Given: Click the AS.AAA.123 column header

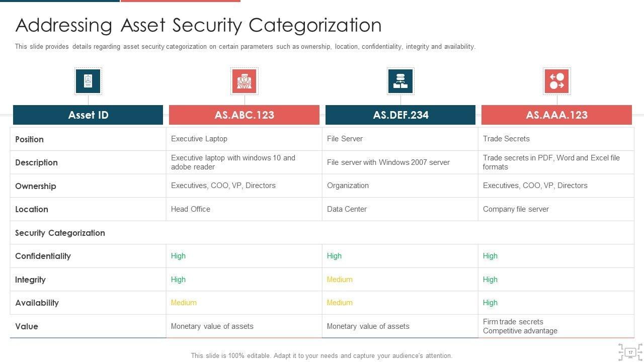Looking at the screenshot, I should point(556,115).
